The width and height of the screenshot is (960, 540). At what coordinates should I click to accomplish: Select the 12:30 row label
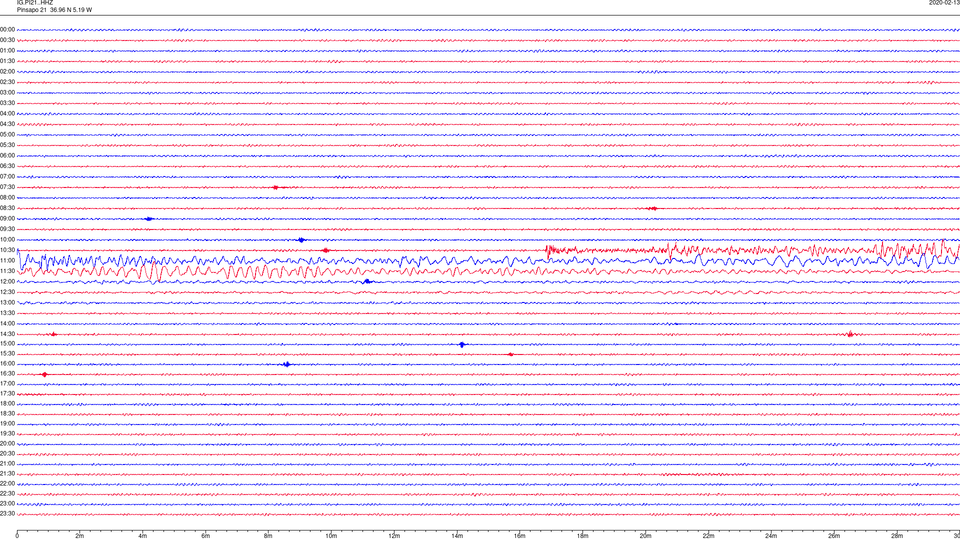7,292
